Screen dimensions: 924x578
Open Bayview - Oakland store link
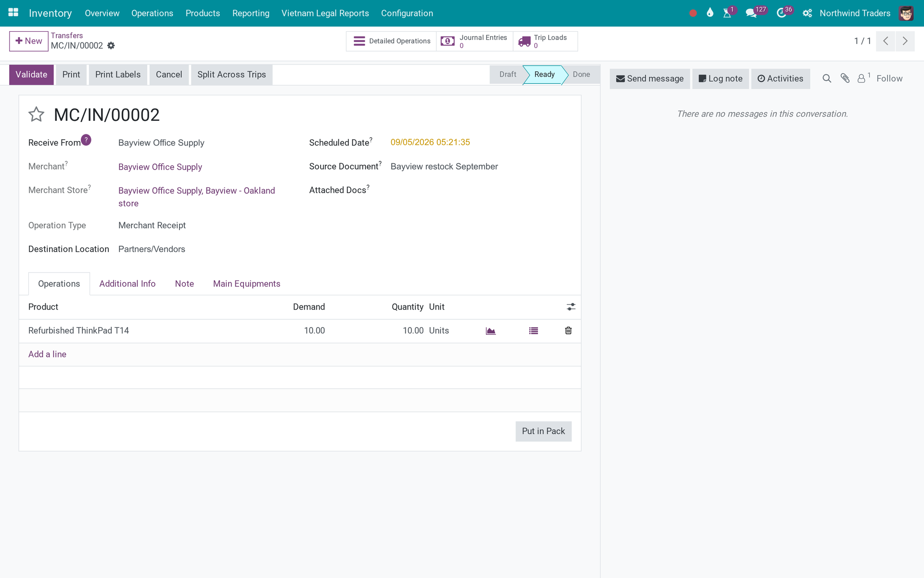[197, 197]
